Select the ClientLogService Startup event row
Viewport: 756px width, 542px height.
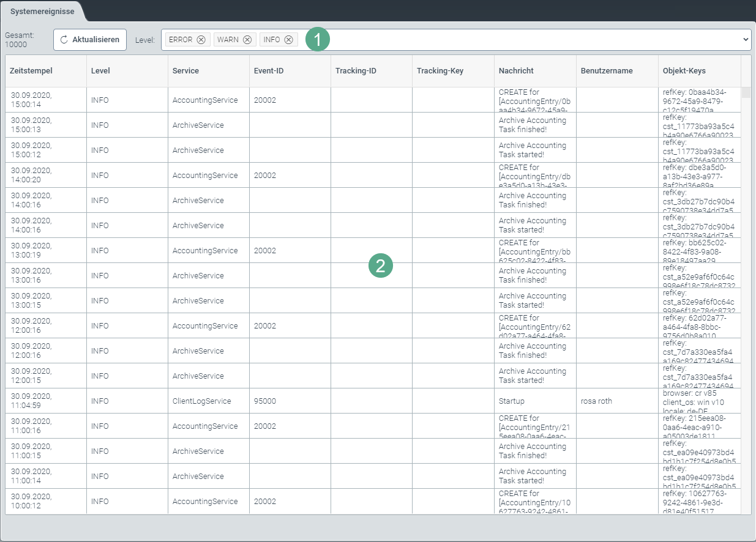point(201,401)
